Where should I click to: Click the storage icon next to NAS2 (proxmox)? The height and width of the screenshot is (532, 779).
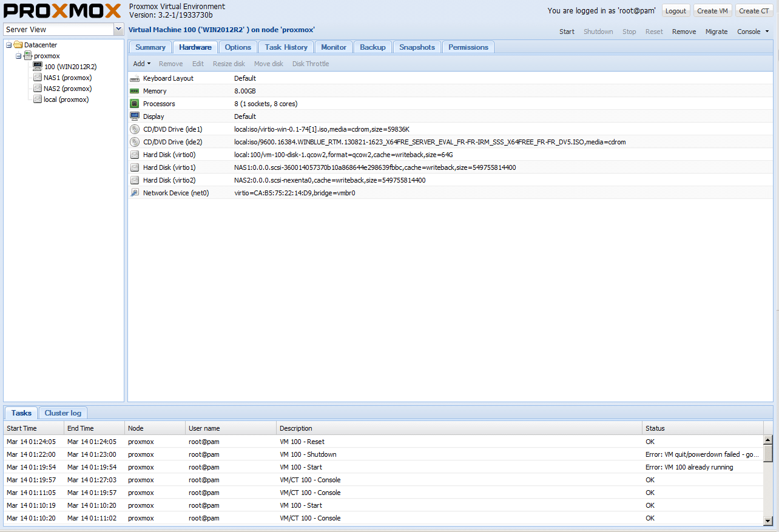[38, 89]
